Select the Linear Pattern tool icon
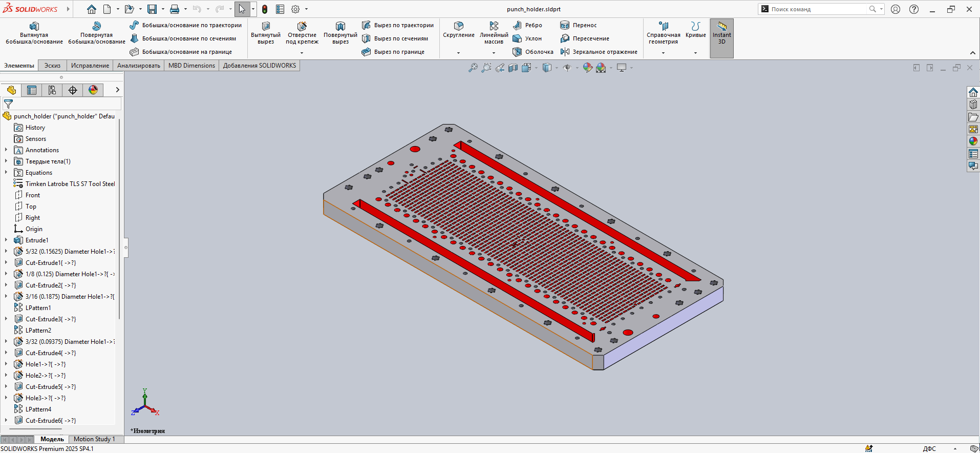The height and width of the screenshot is (453, 980). 494,27
